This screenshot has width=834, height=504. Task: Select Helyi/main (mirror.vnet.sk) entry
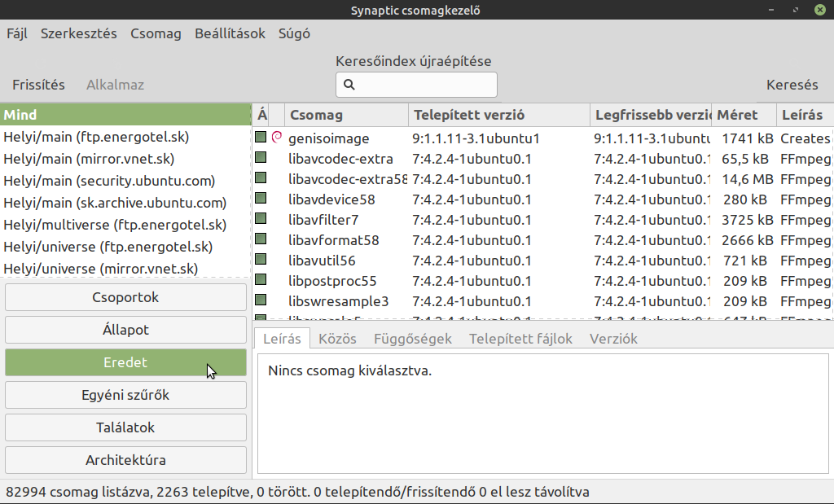[125, 159]
